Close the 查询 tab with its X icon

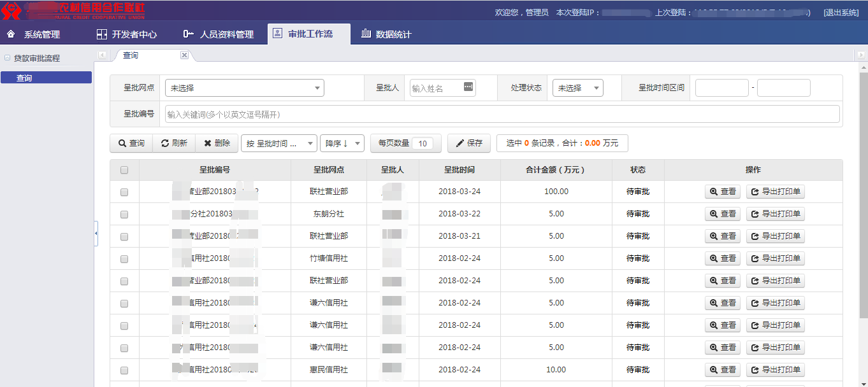184,55
